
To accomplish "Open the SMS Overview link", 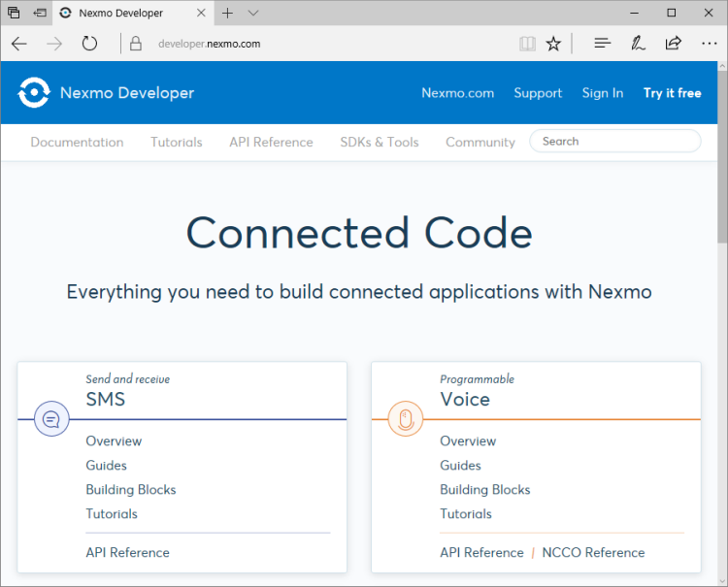I will tap(114, 440).
